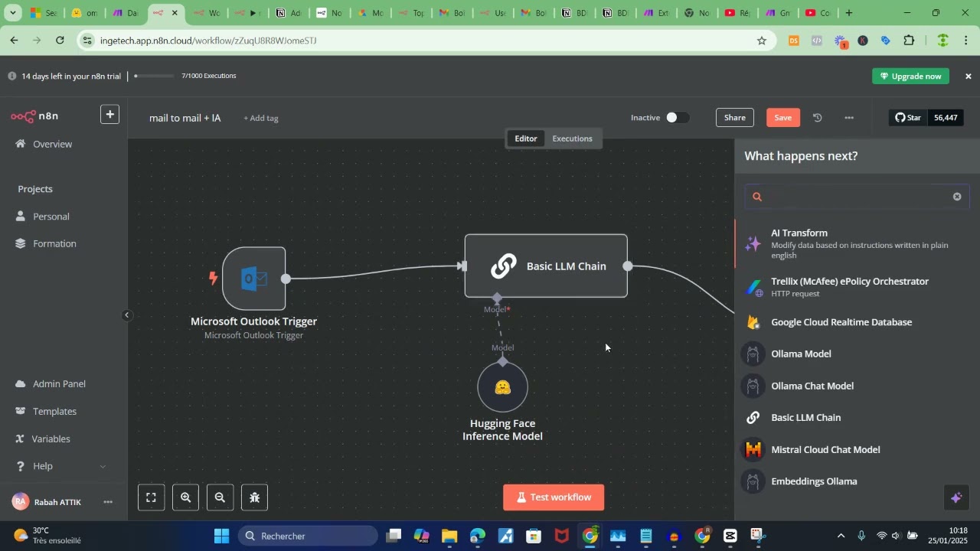This screenshot has height=551, width=980.
Task: Click the bug icon canvas button
Action: coord(255,497)
